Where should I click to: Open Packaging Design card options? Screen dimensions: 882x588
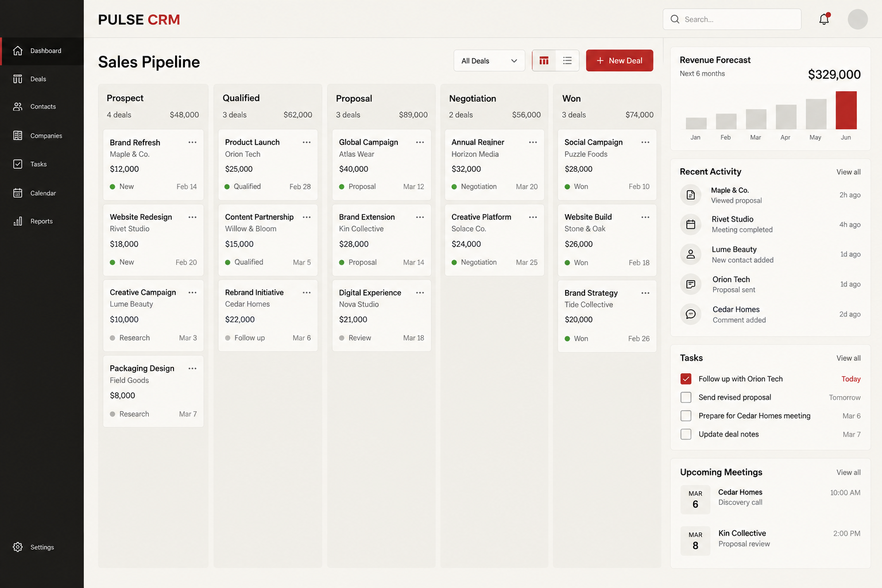click(192, 368)
